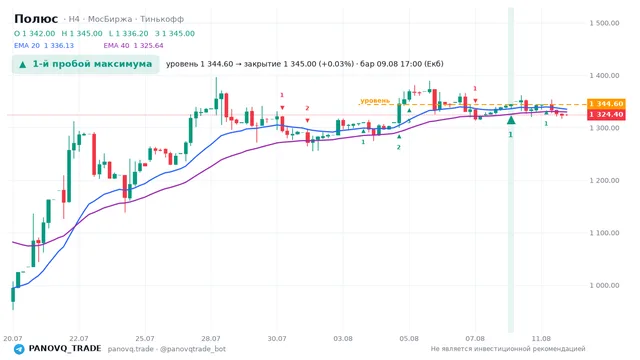Click the orange уровень level label
The height and width of the screenshot is (360, 640).
(x=375, y=100)
